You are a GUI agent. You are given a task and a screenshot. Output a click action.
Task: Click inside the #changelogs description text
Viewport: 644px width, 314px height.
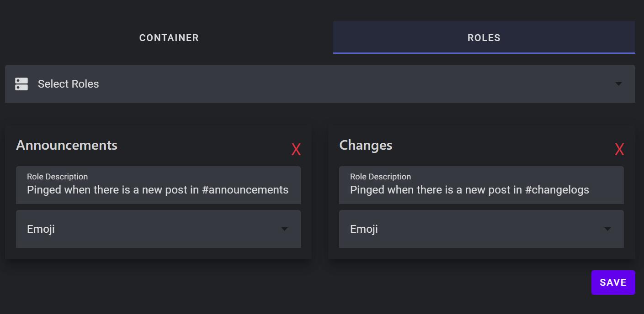(468, 190)
